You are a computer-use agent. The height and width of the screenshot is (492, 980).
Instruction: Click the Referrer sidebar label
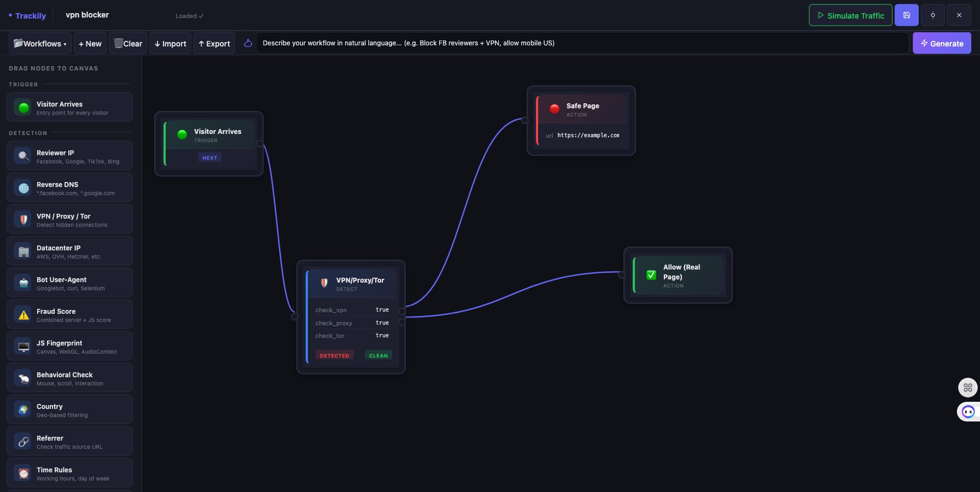(50, 438)
